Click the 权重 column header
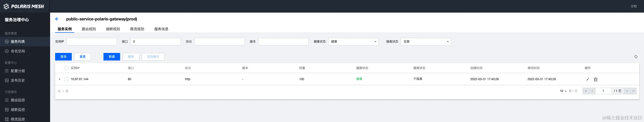This screenshot has height=122, width=644. pyautogui.click(x=302, y=68)
